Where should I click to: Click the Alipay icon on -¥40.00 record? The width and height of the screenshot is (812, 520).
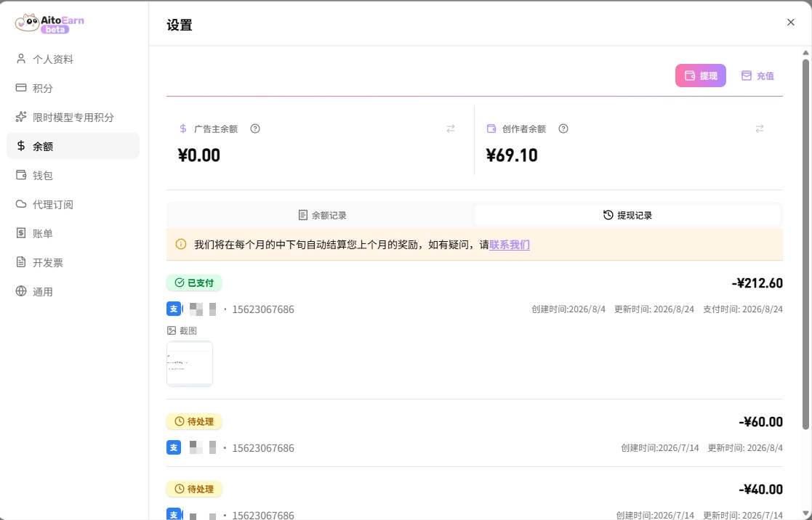click(x=174, y=514)
